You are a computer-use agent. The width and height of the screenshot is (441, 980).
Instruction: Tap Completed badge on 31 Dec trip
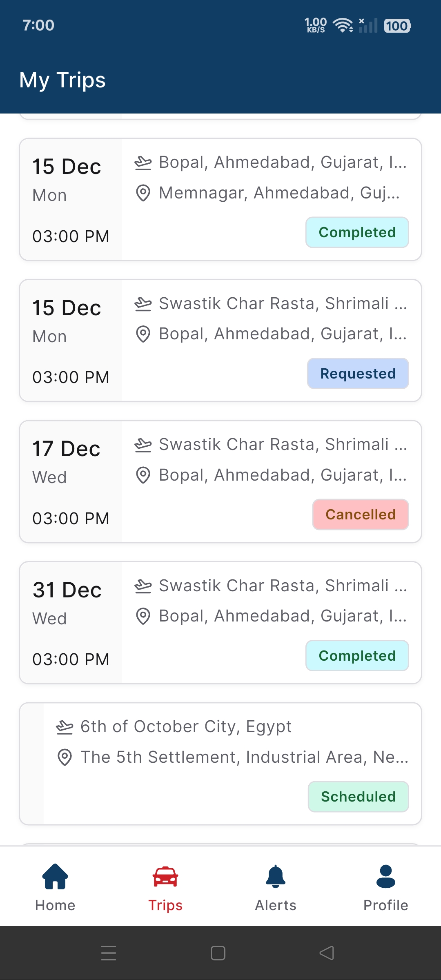pyautogui.click(x=357, y=656)
